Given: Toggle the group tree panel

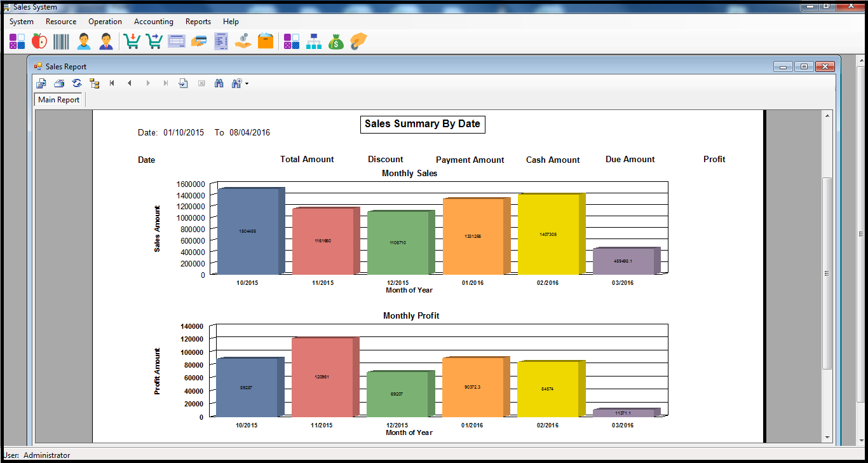Looking at the screenshot, I should coord(95,83).
